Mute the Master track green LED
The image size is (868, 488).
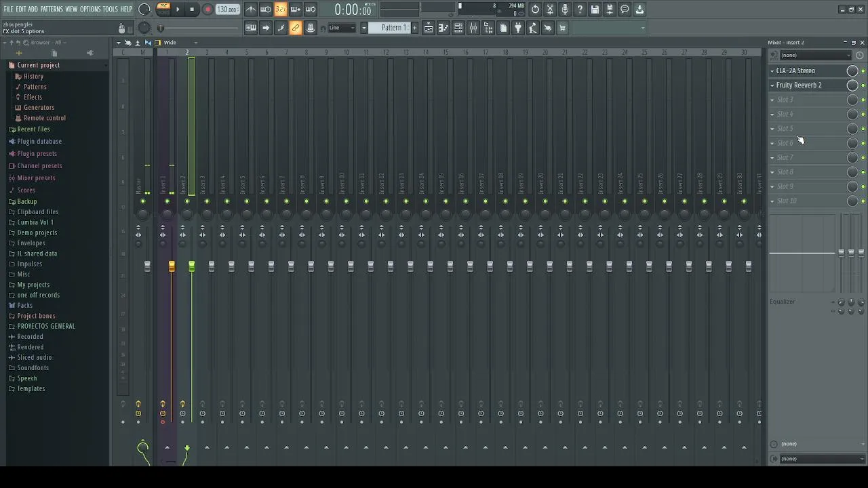click(142, 201)
